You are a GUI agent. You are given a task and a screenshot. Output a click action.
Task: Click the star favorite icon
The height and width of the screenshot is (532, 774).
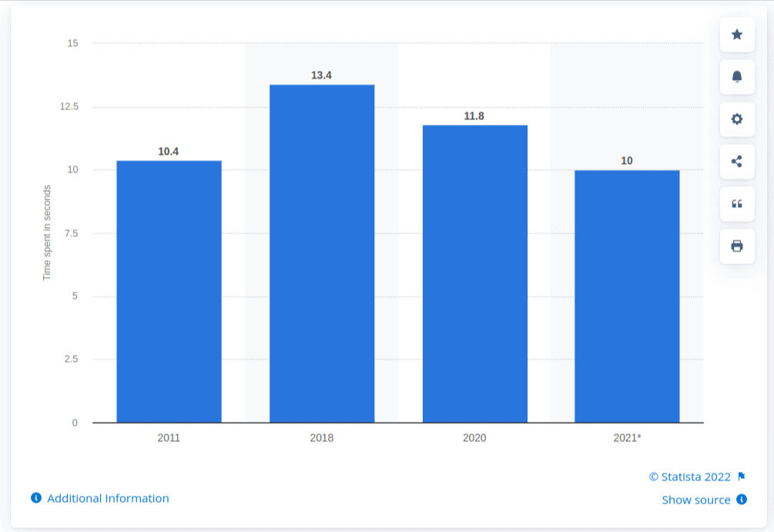[x=737, y=35]
